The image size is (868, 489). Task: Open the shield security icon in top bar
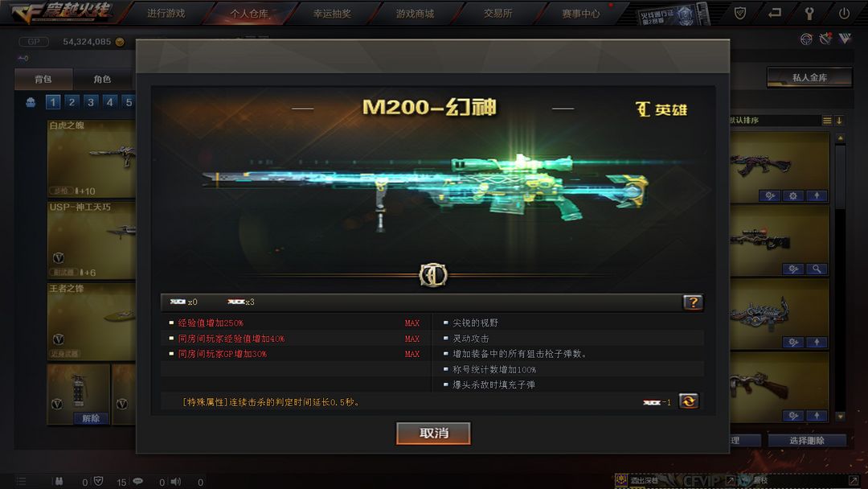(x=739, y=13)
